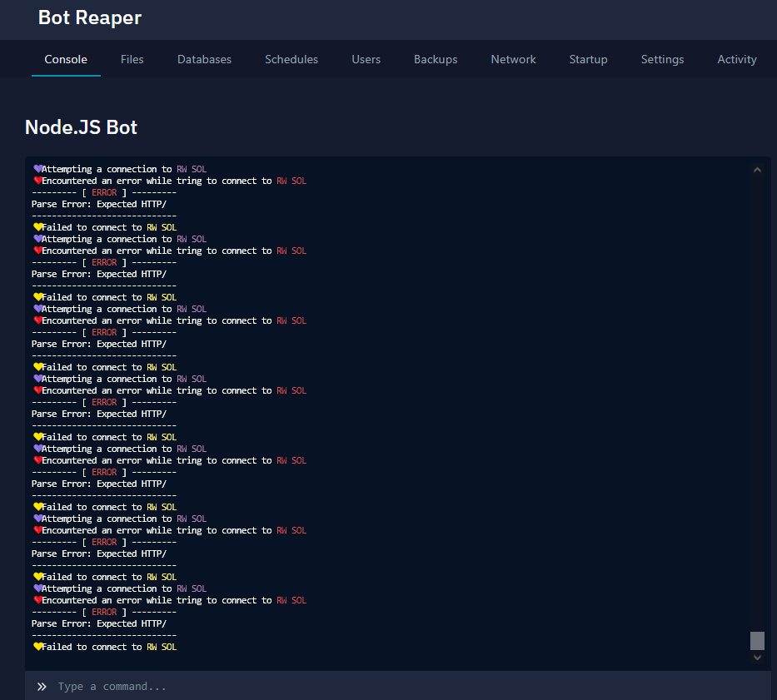Click the first 'Attempting a connection to RW SOL' line
Screen dimensions: 777x700
click(x=119, y=169)
